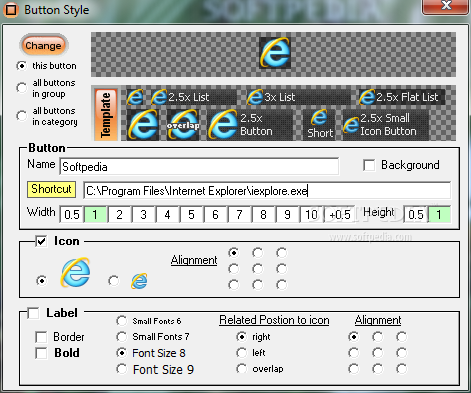Select 'all buttons in category' radio option
Image resolution: width=471 pixels, height=393 pixels.
22,116
